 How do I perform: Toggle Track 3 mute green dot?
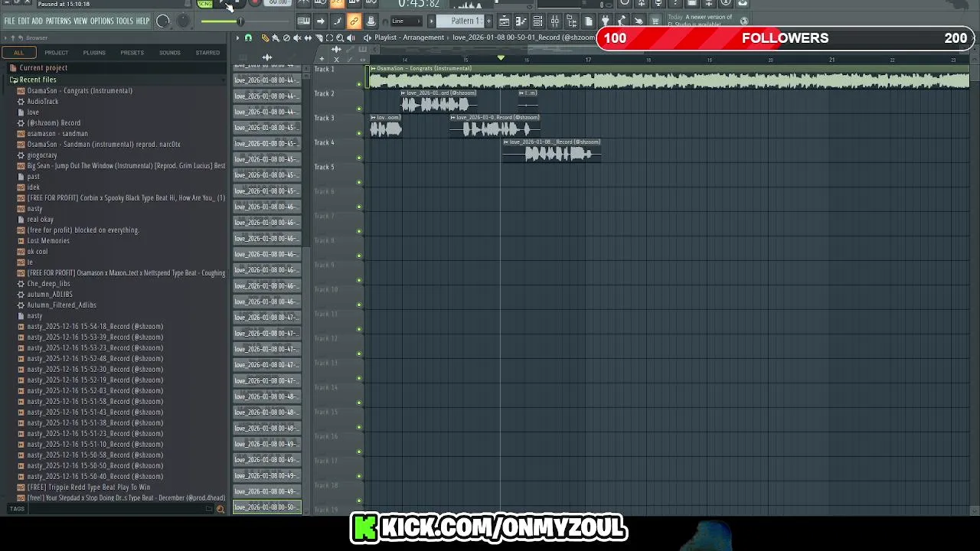pyautogui.click(x=359, y=133)
